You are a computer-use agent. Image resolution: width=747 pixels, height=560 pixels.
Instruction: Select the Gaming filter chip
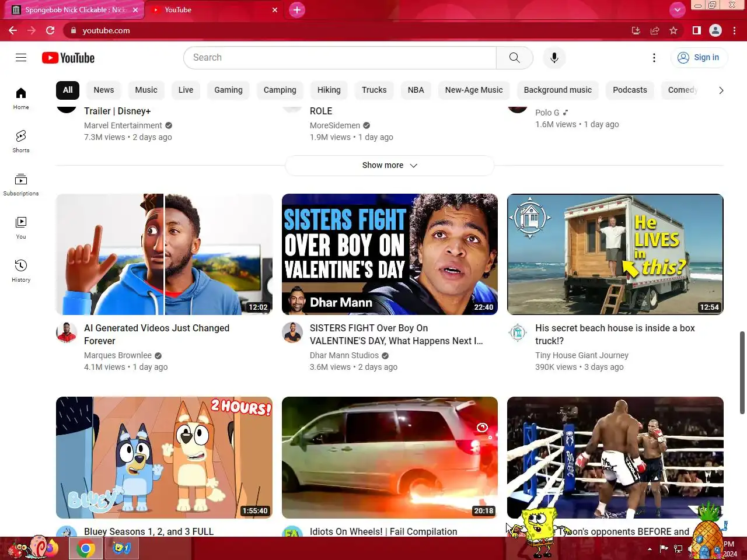tap(228, 90)
